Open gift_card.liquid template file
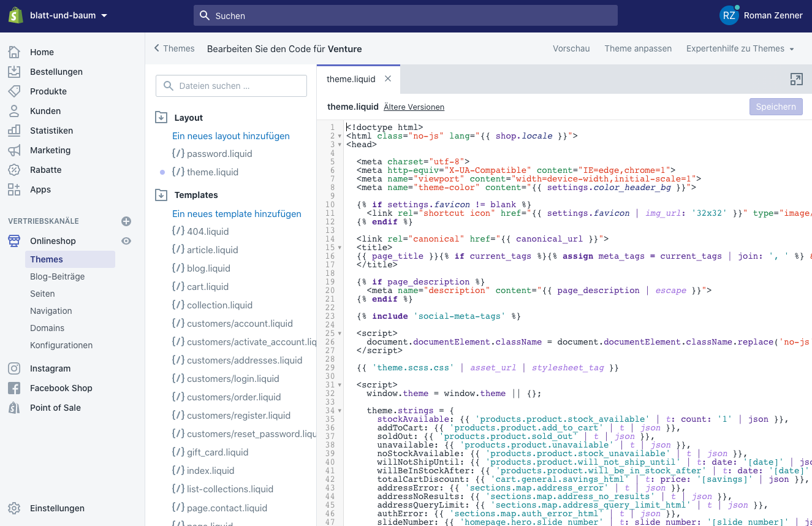 tap(218, 452)
